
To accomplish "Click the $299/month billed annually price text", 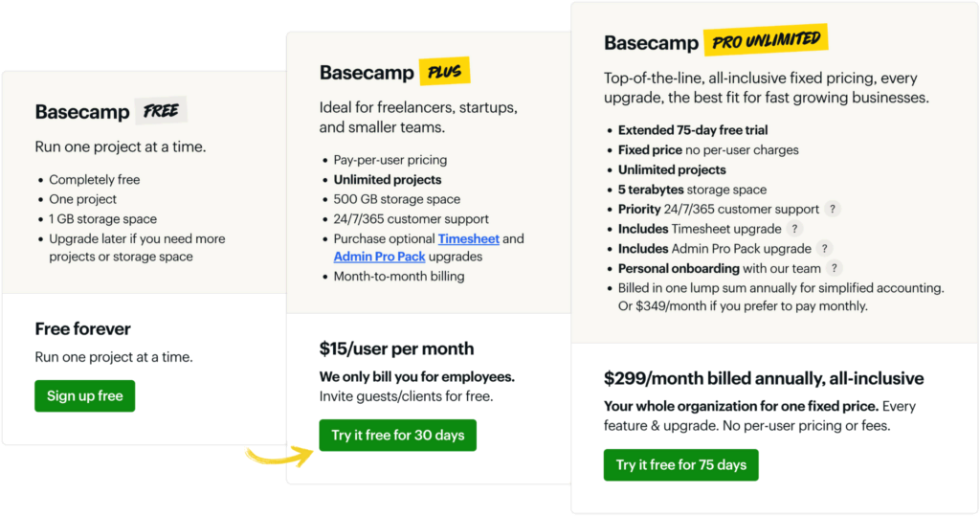I will pos(763,378).
